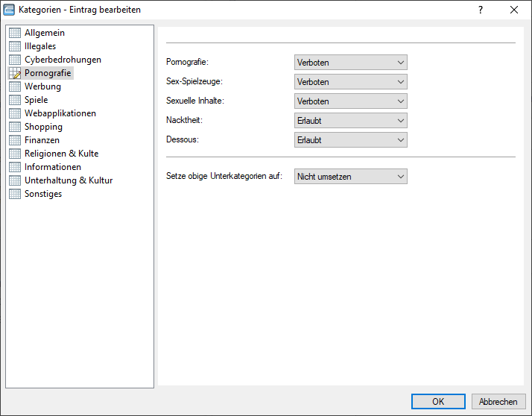This screenshot has height=416, width=532.
Task: Switch to Webapplikationen category
Action: coord(60,113)
